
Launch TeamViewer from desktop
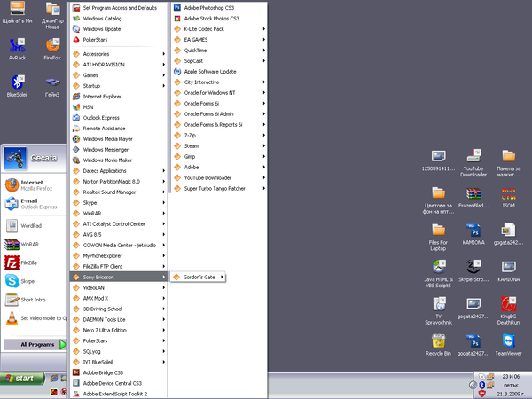[508, 345]
